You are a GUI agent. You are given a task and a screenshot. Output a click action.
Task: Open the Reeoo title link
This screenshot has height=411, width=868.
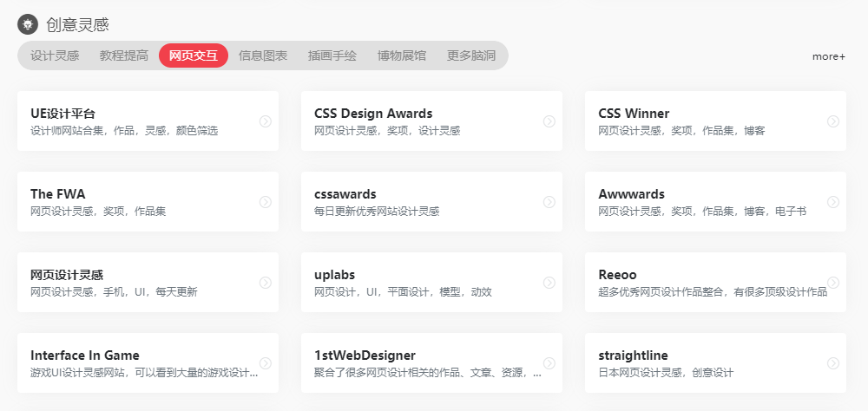pos(617,275)
